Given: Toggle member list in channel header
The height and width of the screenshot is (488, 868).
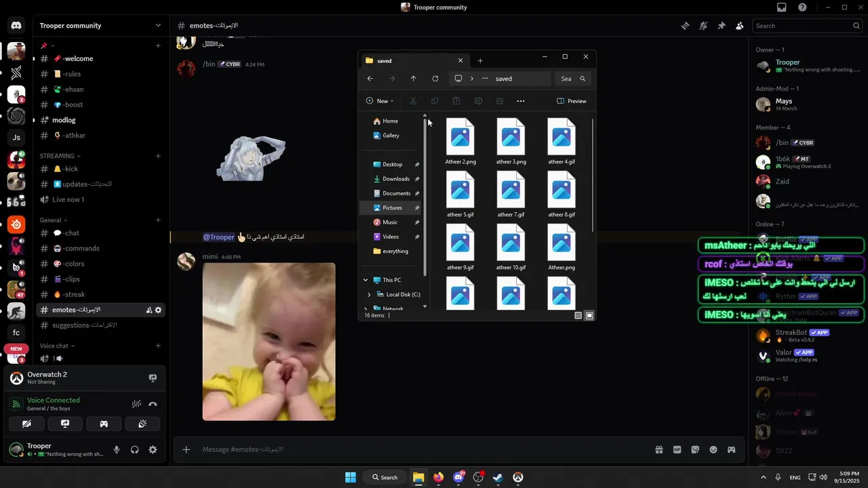Looking at the screenshot, I should [739, 26].
